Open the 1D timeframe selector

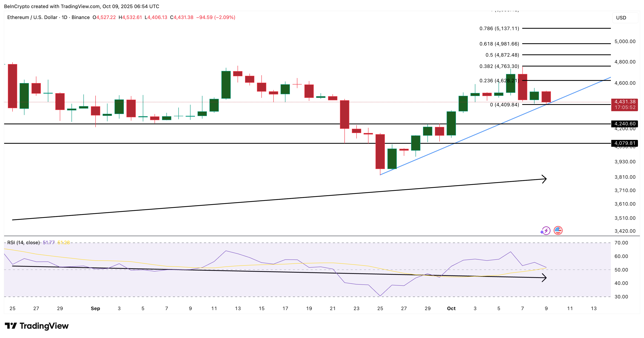click(x=64, y=18)
